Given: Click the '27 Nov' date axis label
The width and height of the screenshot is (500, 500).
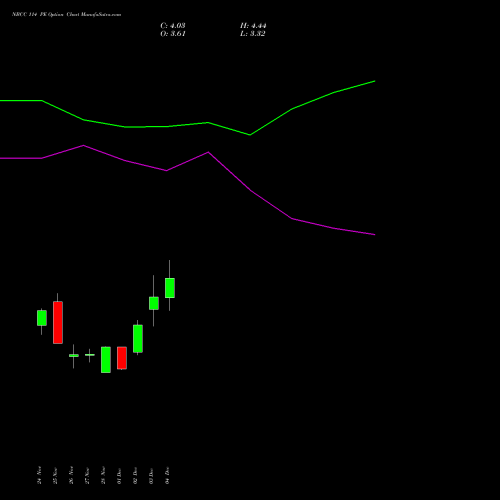Looking at the screenshot, I should pyautogui.click(x=87, y=475).
